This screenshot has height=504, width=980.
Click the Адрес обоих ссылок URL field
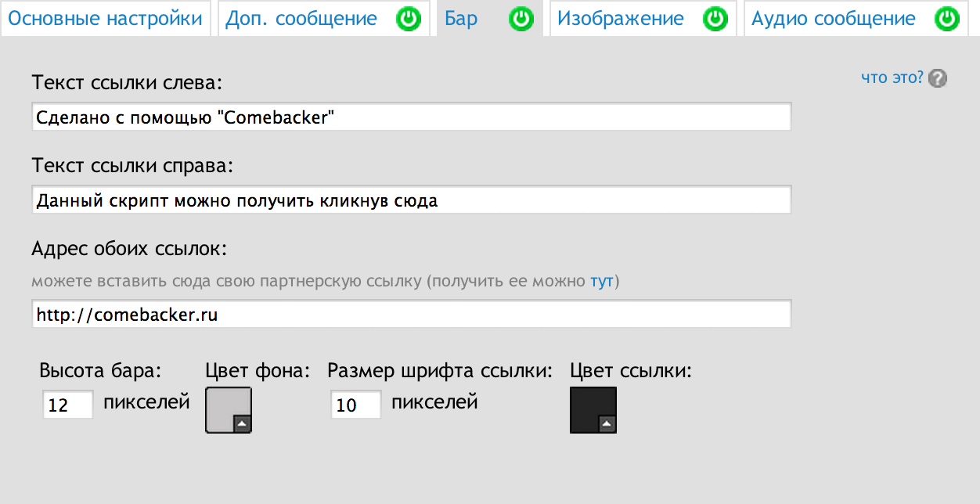[412, 315]
